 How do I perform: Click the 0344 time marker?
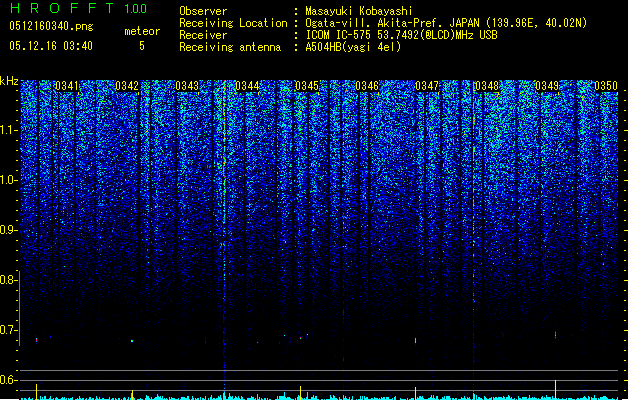pos(247,86)
